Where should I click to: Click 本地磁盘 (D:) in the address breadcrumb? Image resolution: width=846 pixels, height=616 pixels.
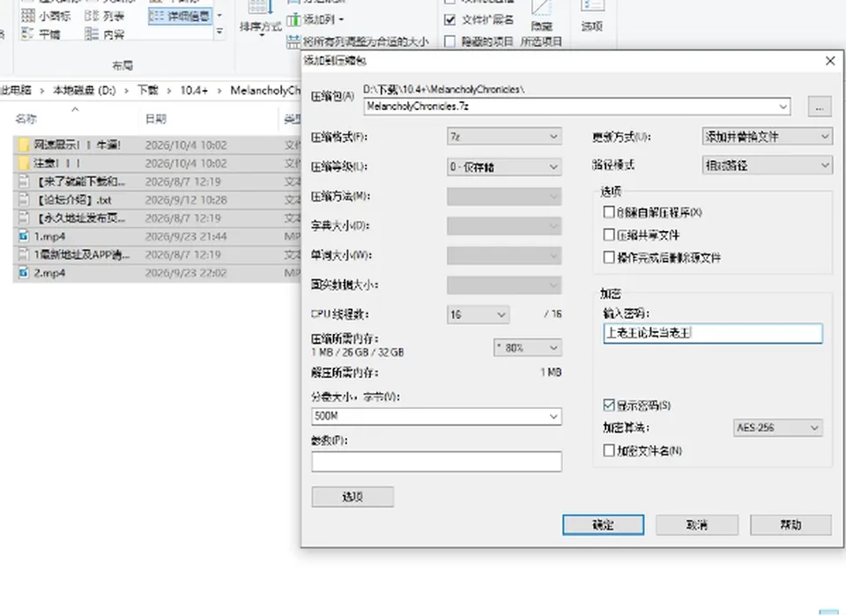85,90
